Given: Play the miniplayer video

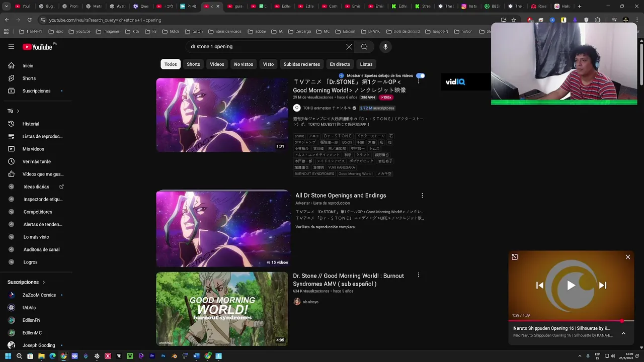Looking at the screenshot, I should pos(571,285).
